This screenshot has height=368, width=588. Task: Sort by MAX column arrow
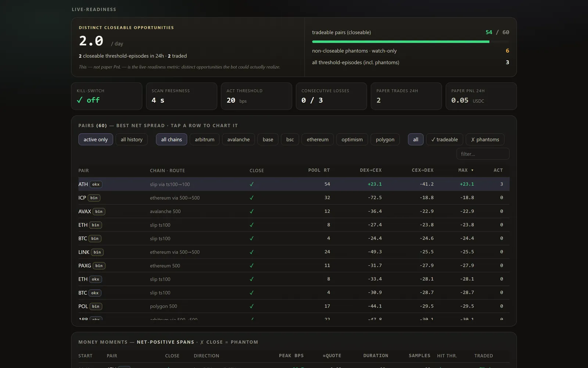472,170
